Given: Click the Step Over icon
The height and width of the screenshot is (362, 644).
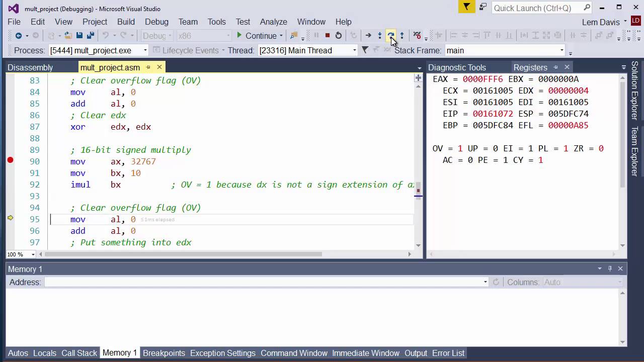Looking at the screenshot, I should [x=391, y=36].
